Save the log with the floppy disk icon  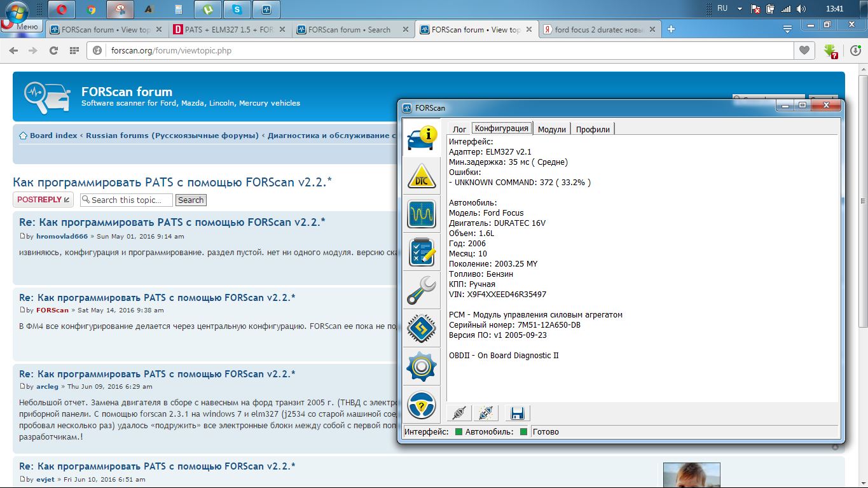click(x=517, y=414)
